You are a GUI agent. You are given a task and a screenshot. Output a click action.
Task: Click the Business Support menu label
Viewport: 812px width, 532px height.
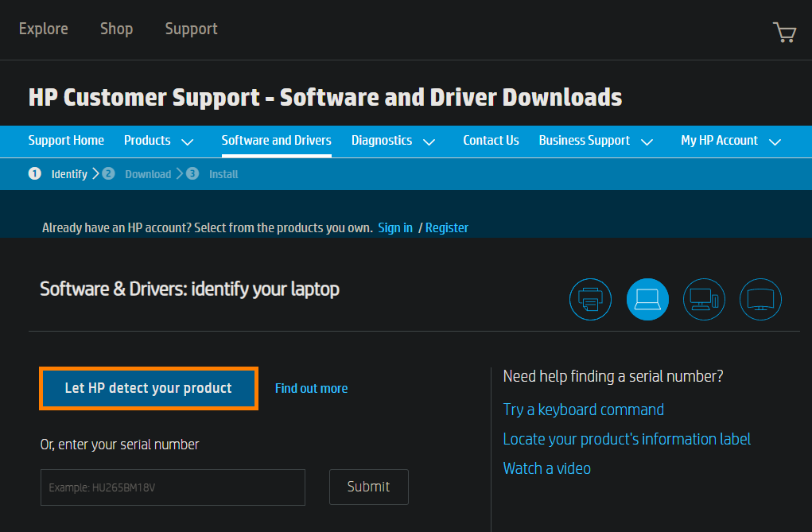click(584, 141)
